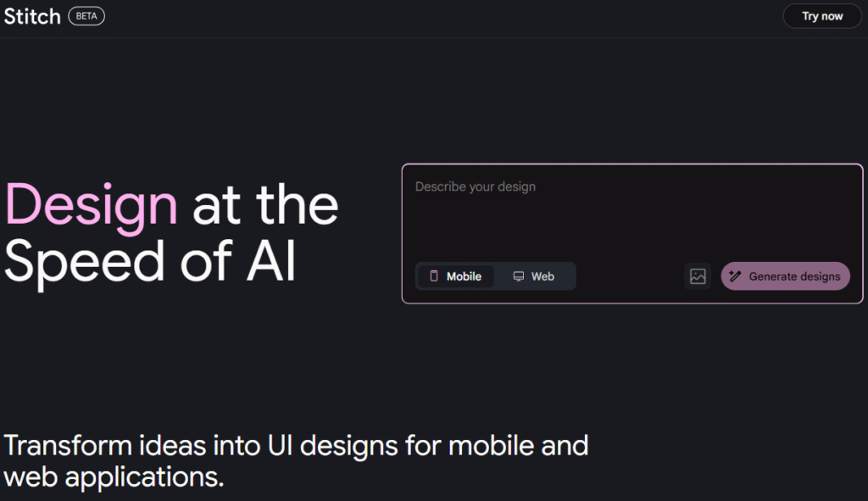Screen dimensions: 868x501
Task: Switch to the Web platform option
Action: (534, 276)
